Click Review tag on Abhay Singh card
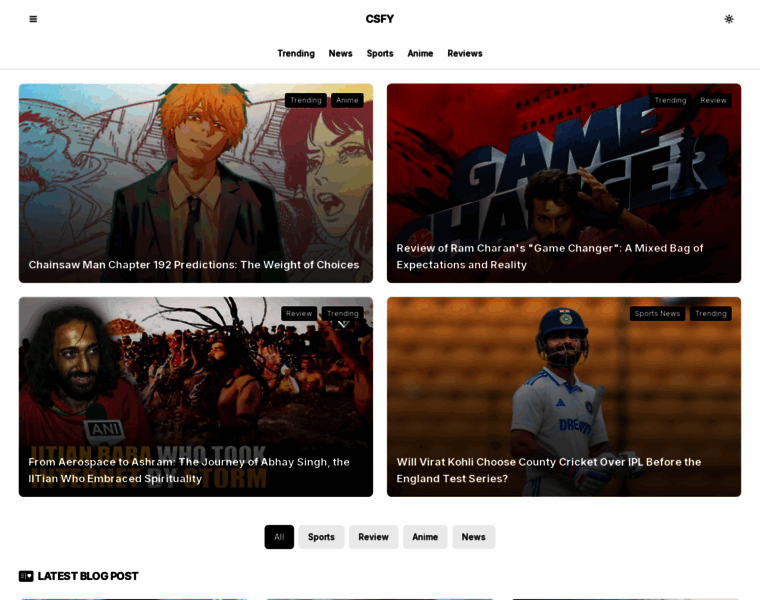760x600 pixels. 299,313
